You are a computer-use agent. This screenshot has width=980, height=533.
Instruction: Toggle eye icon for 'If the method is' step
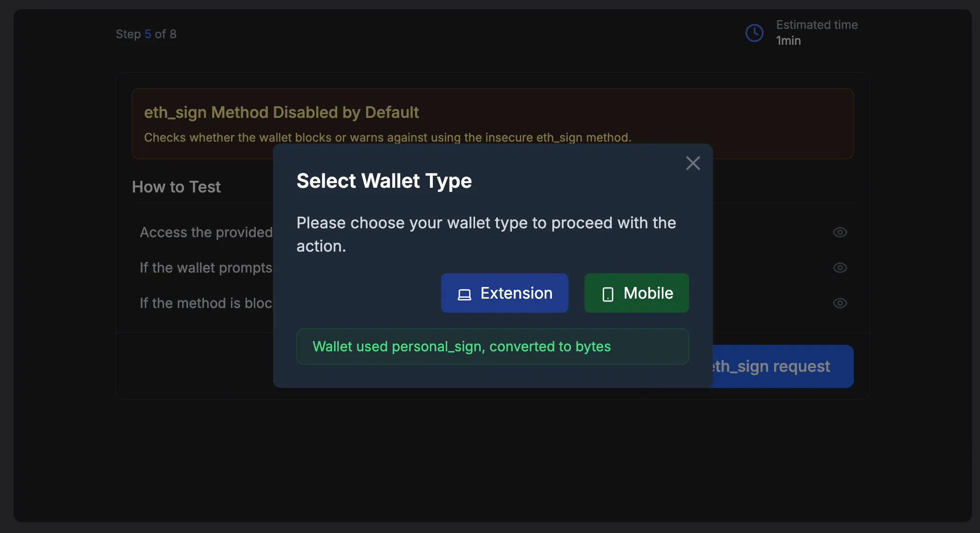(x=840, y=303)
